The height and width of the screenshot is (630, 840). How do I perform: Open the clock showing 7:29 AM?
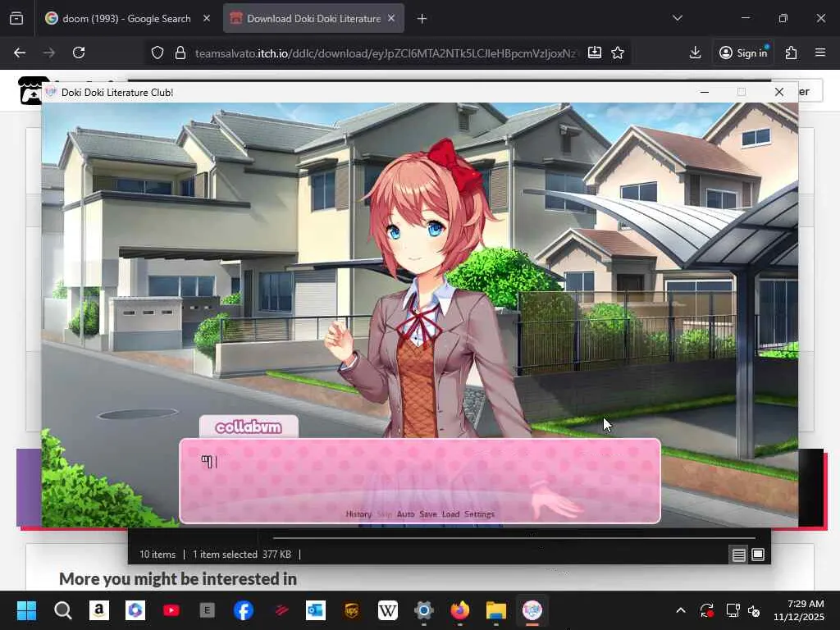click(x=799, y=610)
